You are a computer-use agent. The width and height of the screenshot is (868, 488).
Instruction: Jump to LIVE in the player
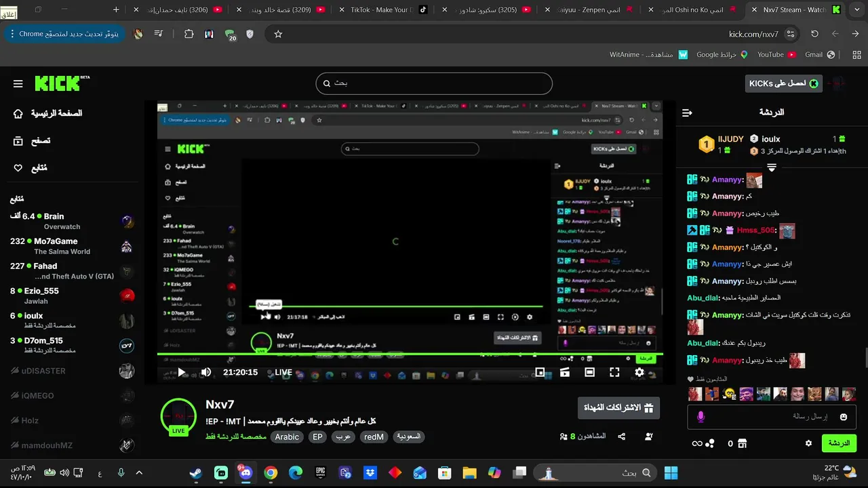tap(283, 372)
